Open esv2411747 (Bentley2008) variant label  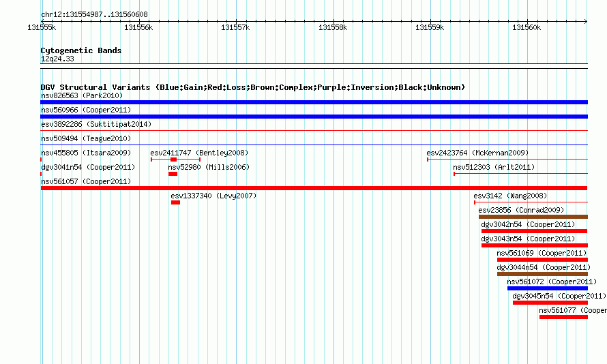point(199,153)
